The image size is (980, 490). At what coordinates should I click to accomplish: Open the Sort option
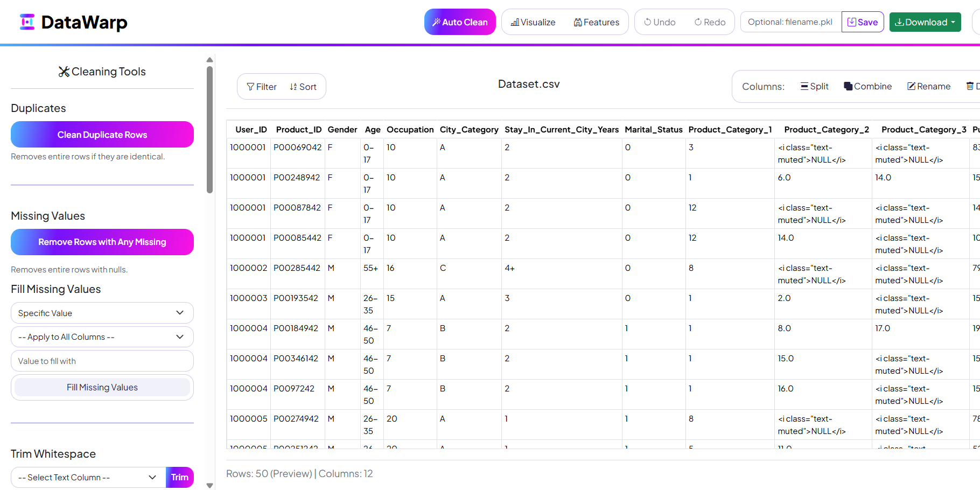(303, 87)
